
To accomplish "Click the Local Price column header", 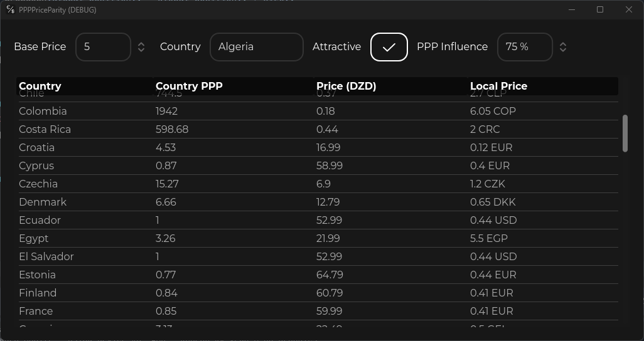I will (498, 86).
